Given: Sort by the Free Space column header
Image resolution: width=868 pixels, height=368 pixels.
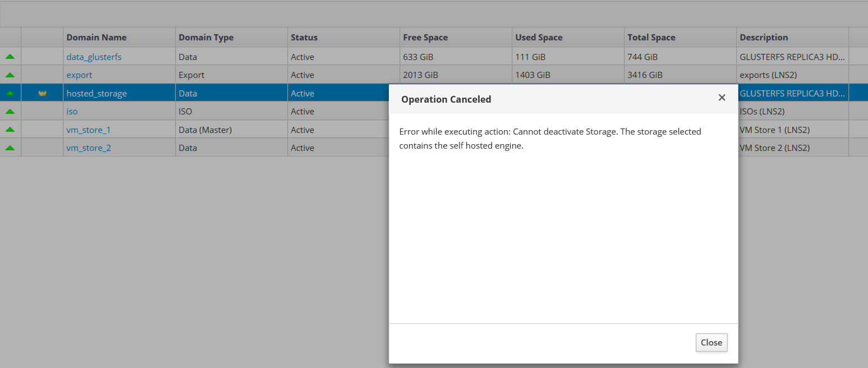Looking at the screenshot, I should 425,38.
